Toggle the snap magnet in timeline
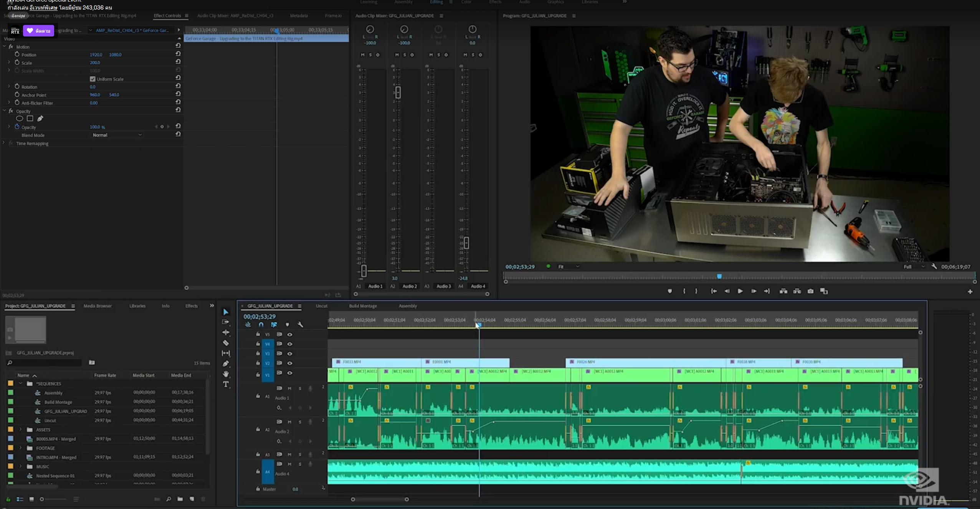The height and width of the screenshot is (509, 980). tap(261, 325)
